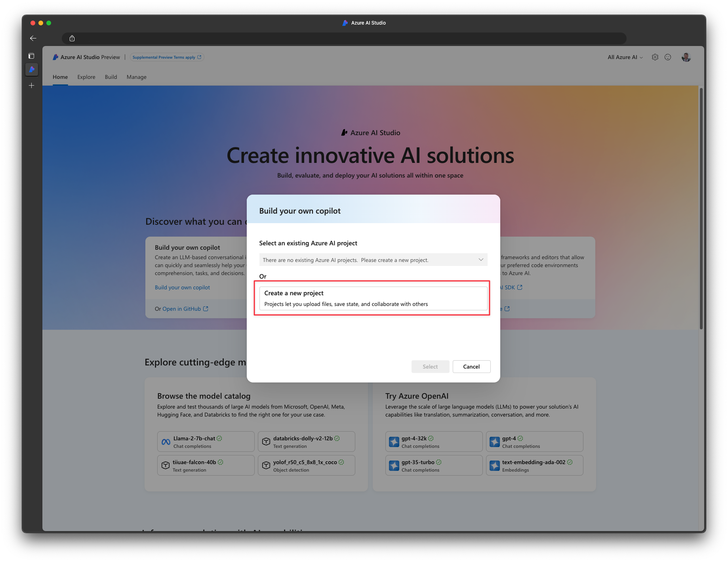Click the Browse the model catalog heading
This screenshot has width=728, height=562.
point(204,396)
